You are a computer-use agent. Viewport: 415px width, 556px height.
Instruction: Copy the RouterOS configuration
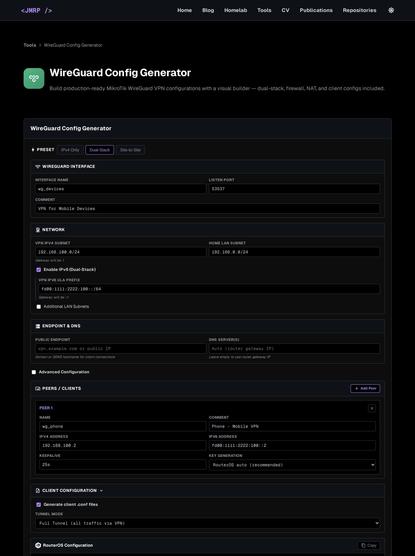(369, 546)
